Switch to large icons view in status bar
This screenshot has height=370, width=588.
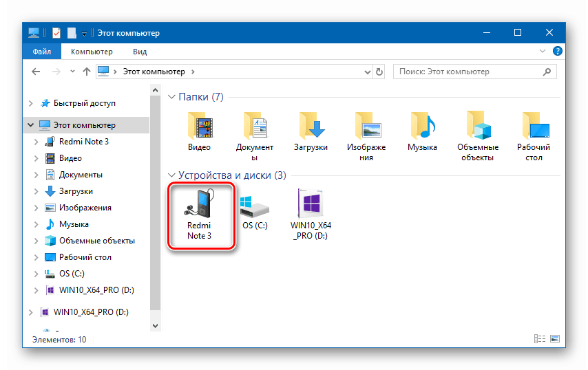pos(555,339)
